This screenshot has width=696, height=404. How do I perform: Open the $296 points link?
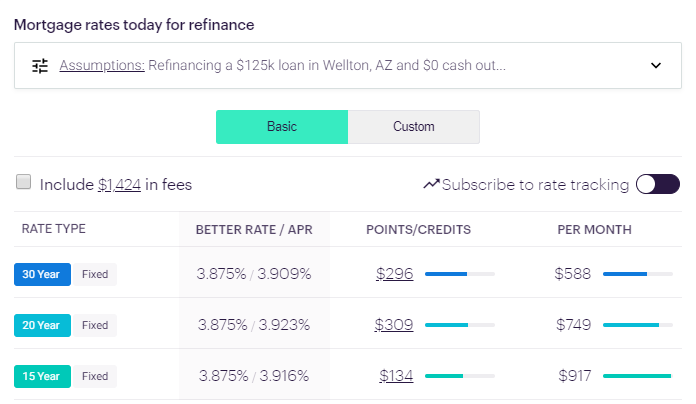click(x=395, y=273)
